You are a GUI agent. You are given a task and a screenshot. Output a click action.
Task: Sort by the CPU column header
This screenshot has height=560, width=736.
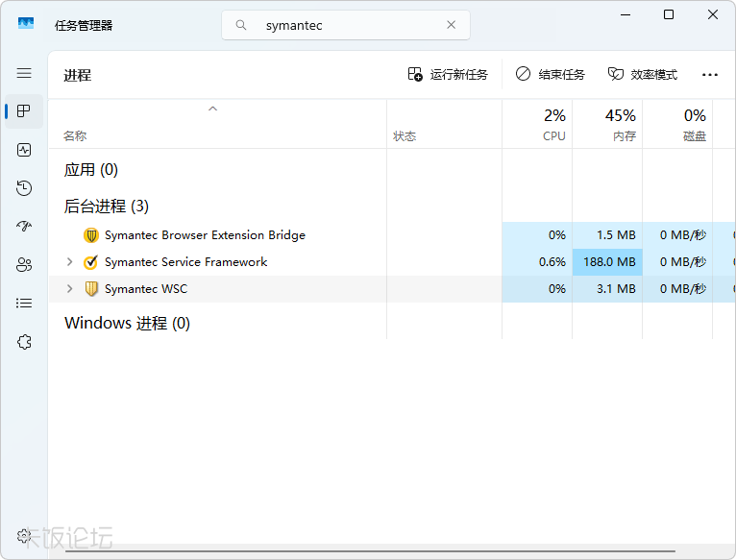[537, 125]
